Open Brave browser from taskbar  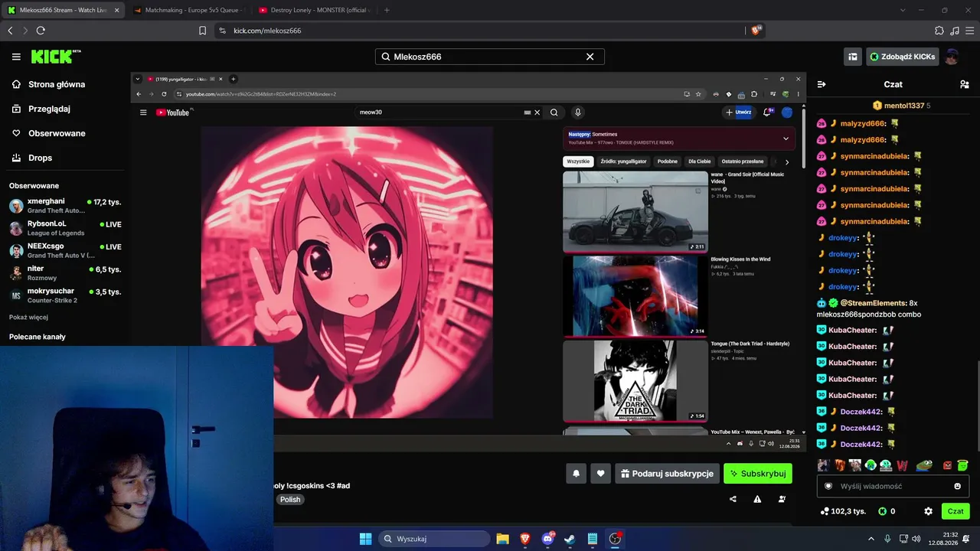[525, 539]
